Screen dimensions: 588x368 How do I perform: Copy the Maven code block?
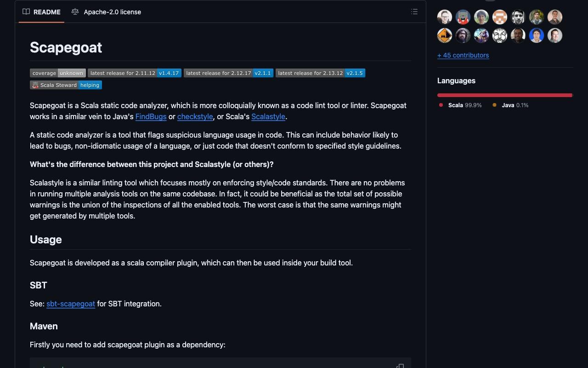400,366
